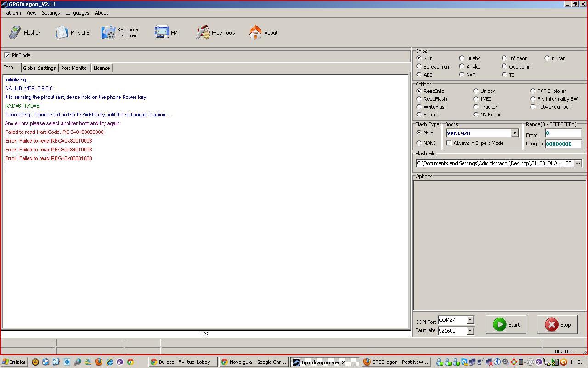The image size is (588, 368).
Task: Click the DA_LIB_VER_3.9.0.0 log line
Action: click(29, 88)
